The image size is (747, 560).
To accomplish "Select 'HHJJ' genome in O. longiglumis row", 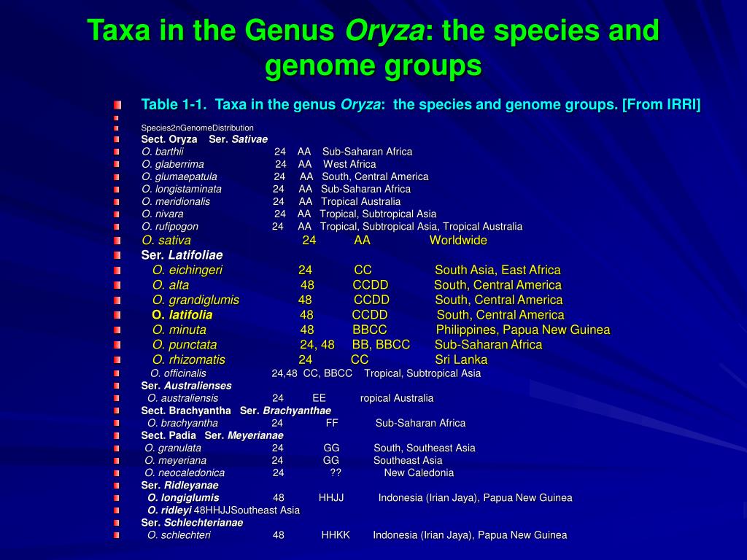I will 331,497.
